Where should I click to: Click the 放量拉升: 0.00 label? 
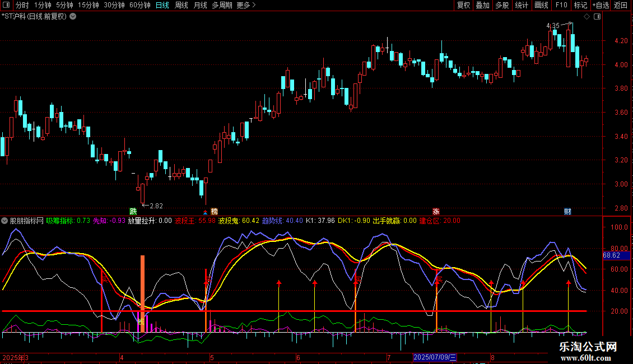[x=150, y=221]
